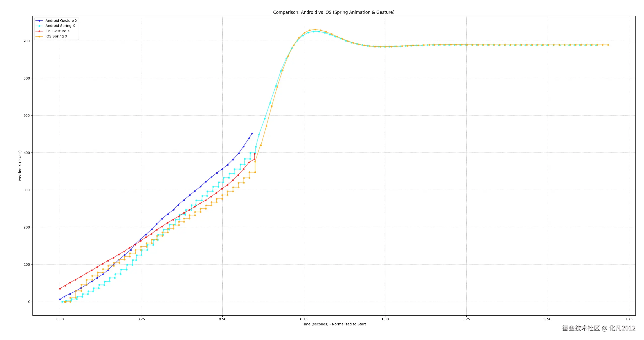Click the iOS Gesture X legend entry
Screen dimensions: 644x340
click(x=57, y=31)
